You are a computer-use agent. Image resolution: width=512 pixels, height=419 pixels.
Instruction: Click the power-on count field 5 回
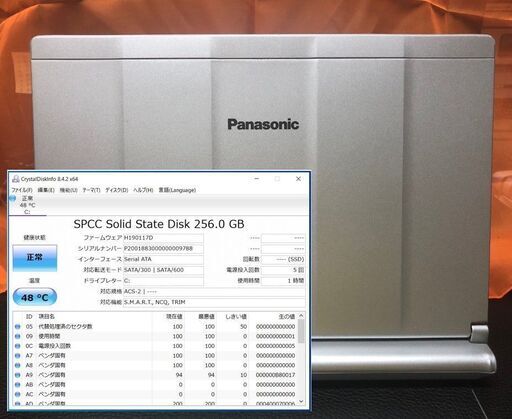283,270
